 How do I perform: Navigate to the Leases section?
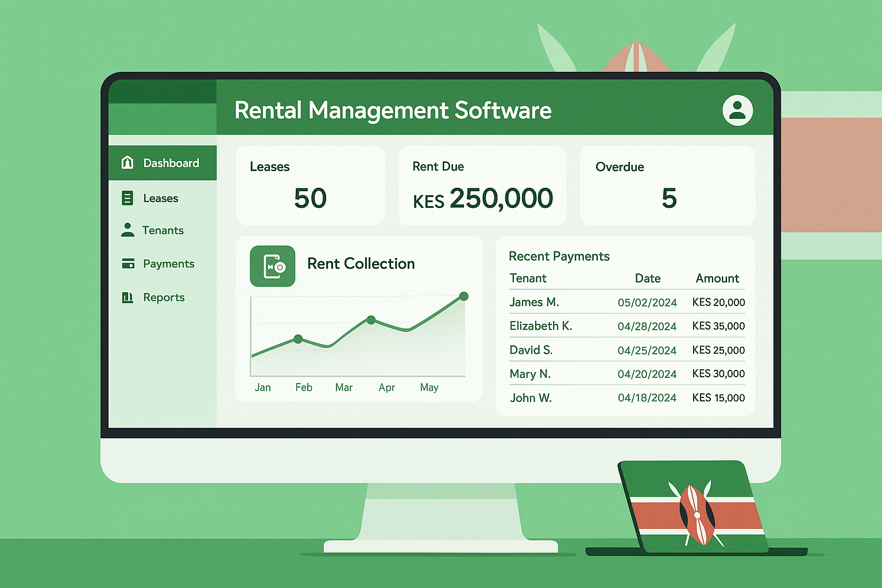(160, 198)
